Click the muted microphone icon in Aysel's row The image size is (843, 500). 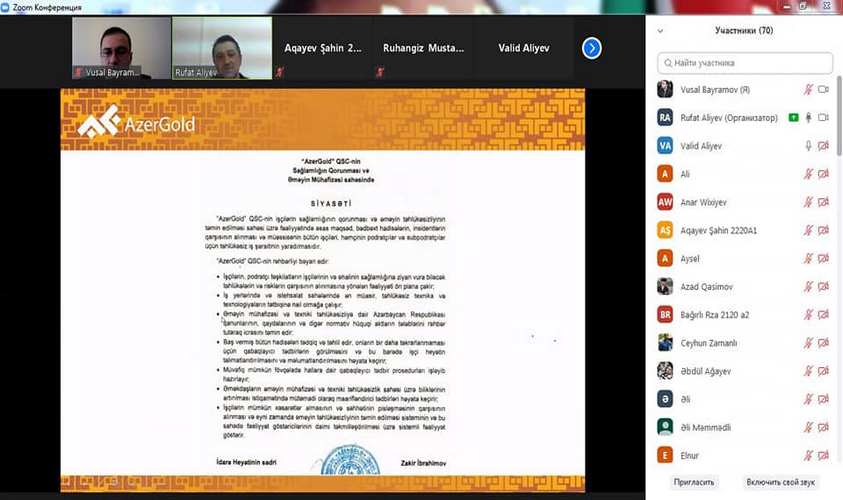[808, 258]
